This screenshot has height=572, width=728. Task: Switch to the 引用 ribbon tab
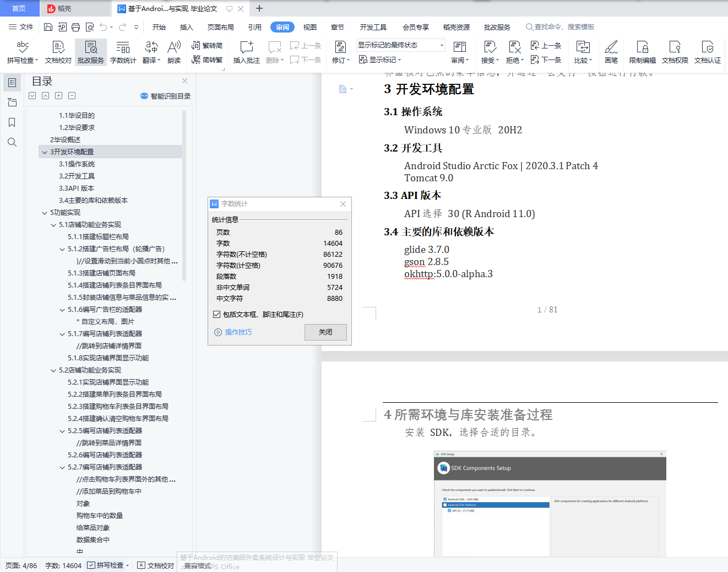point(255,27)
